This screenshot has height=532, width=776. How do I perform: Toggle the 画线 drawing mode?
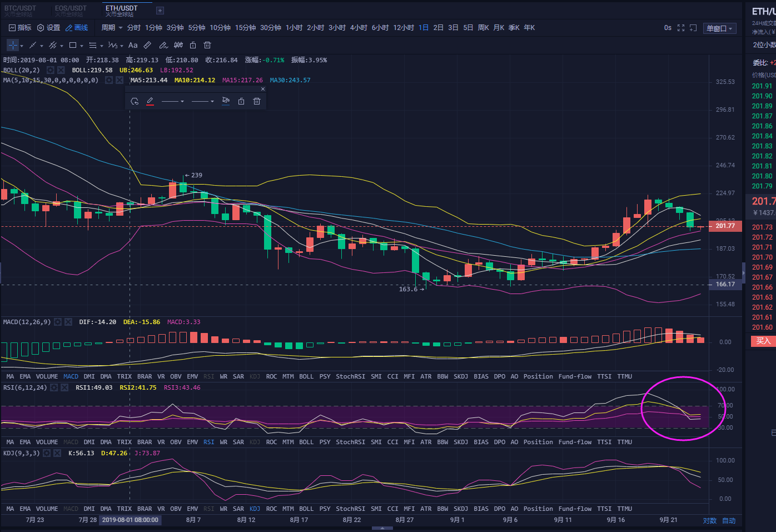[x=77, y=28]
